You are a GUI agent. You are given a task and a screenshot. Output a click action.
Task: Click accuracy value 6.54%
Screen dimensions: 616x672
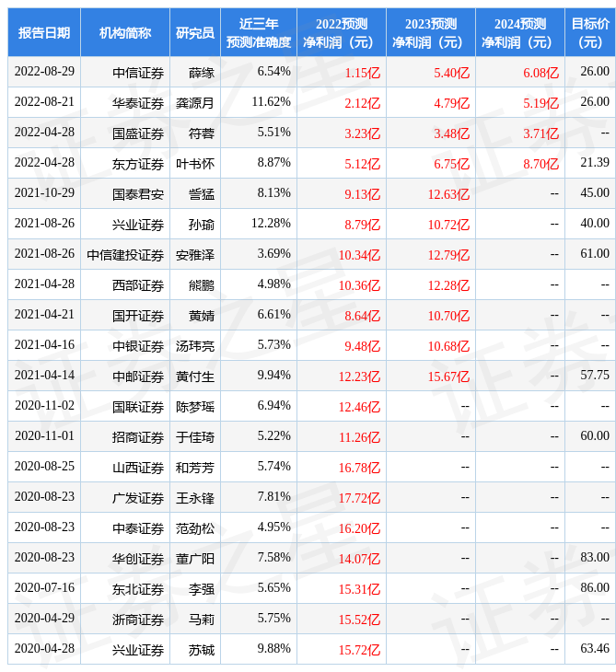[x=273, y=72]
